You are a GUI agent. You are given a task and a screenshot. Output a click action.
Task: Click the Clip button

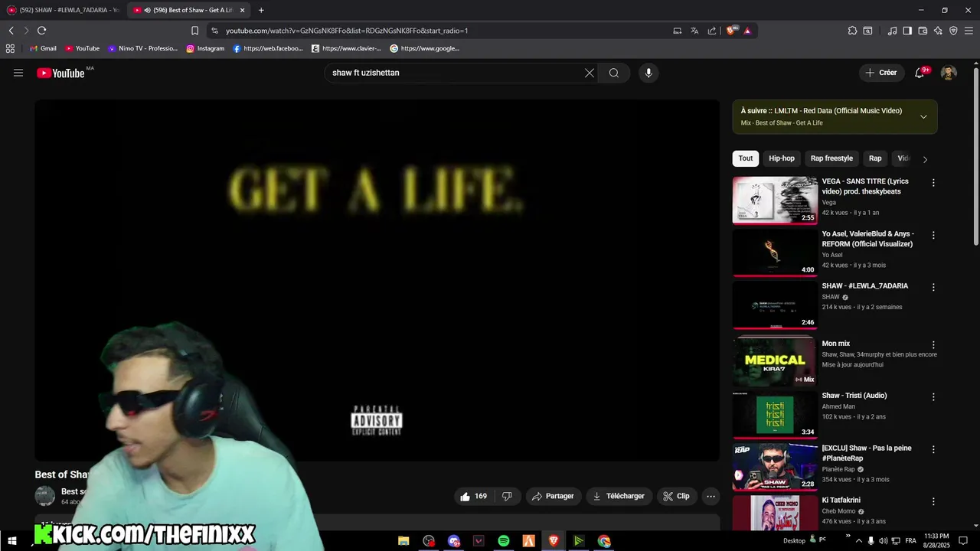coord(677,496)
